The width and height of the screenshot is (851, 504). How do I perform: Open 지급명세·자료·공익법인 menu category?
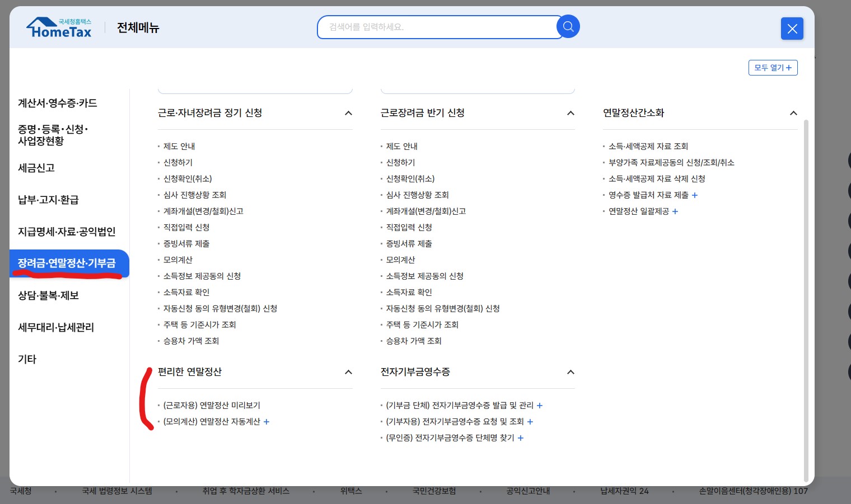[x=67, y=232]
